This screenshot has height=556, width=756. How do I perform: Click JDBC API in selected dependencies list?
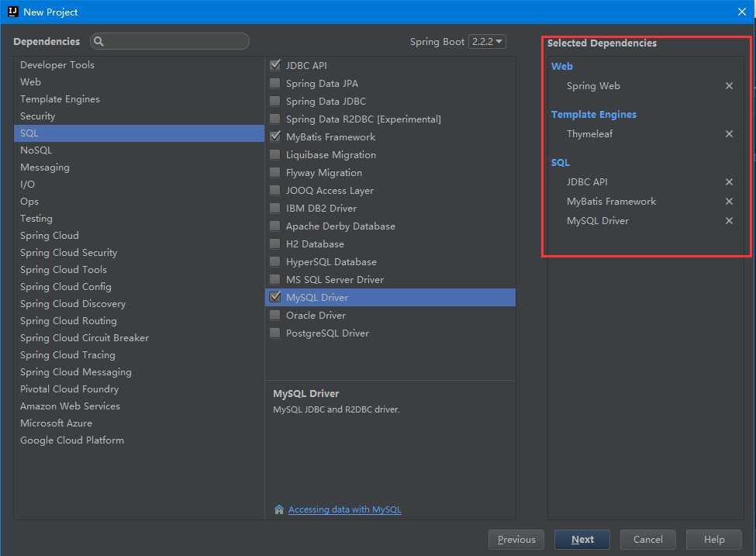(x=587, y=181)
